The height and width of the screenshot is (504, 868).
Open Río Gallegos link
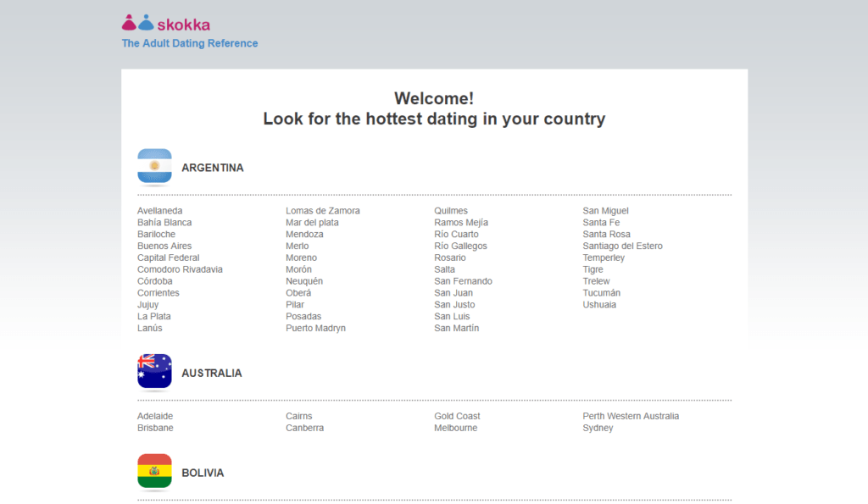(460, 246)
